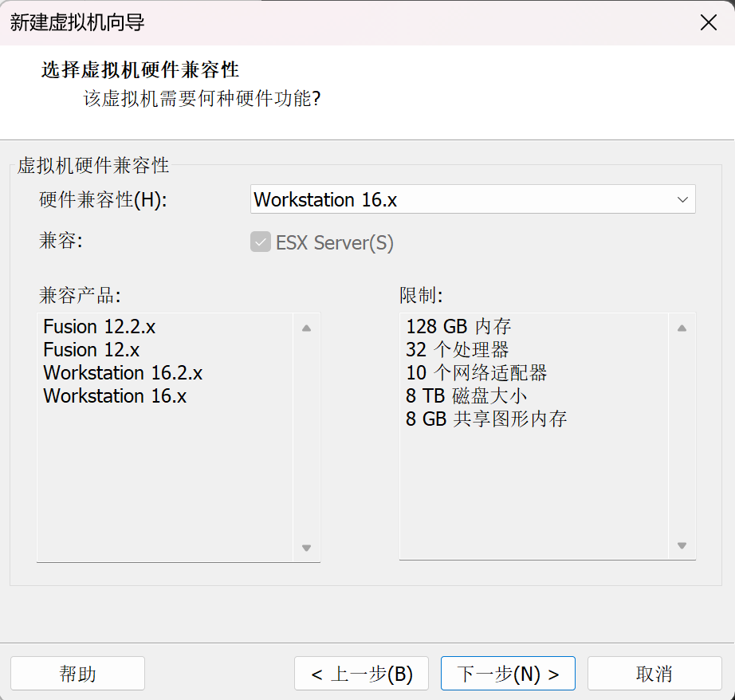The image size is (735, 700).
Task: Close the 新建虚拟机向导 dialog
Action: 708,22
